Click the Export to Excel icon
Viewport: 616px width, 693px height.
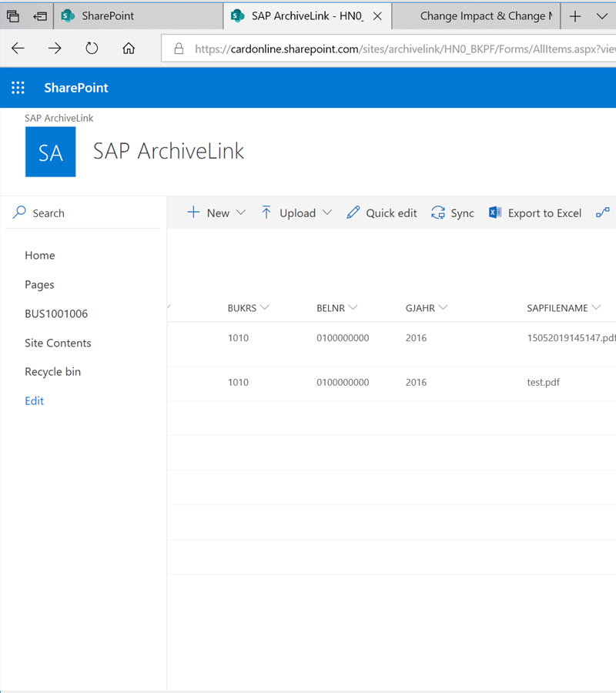[x=495, y=213]
